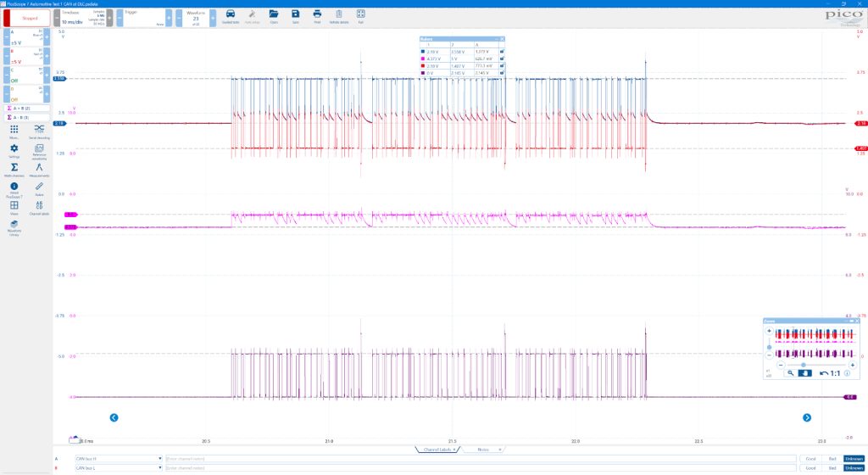868x475 pixels.
Task: Switch to the Notes tab
Action: 483,450
